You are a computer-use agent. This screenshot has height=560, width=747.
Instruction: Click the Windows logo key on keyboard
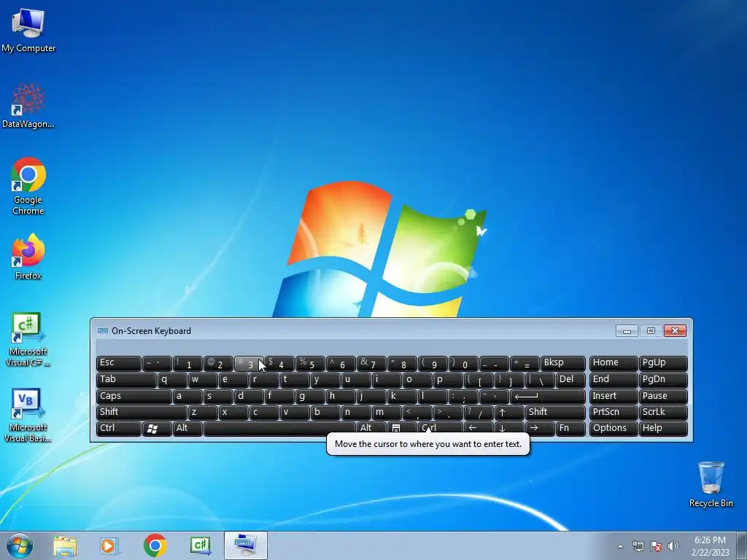tap(157, 428)
